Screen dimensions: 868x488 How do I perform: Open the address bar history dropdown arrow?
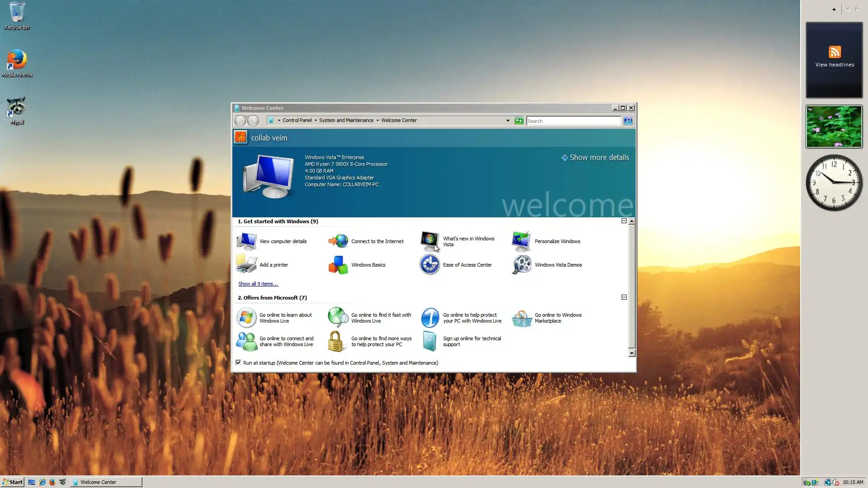508,121
